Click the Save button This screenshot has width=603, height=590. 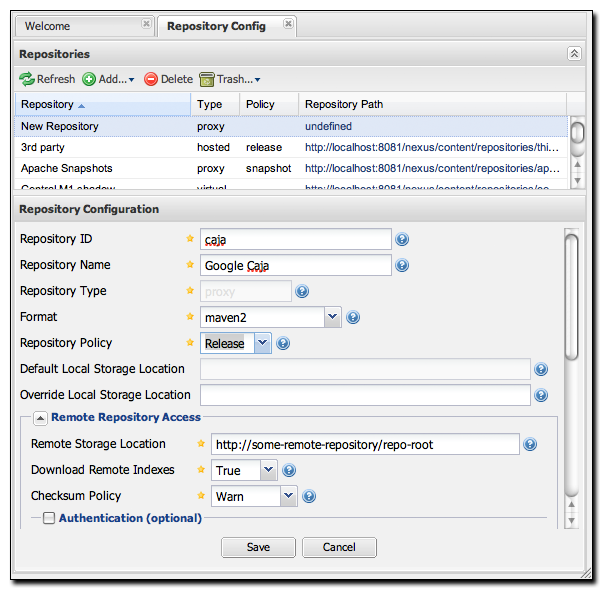258,547
